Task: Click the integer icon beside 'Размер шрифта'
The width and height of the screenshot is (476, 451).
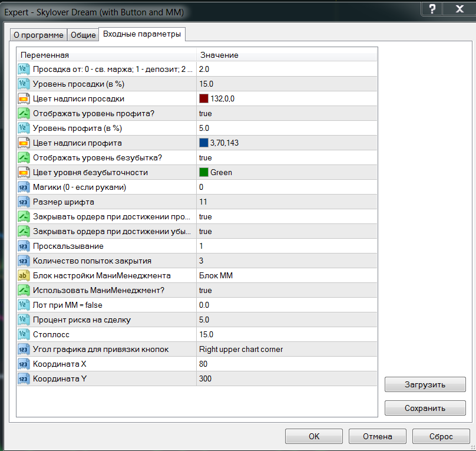Action: (24, 202)
